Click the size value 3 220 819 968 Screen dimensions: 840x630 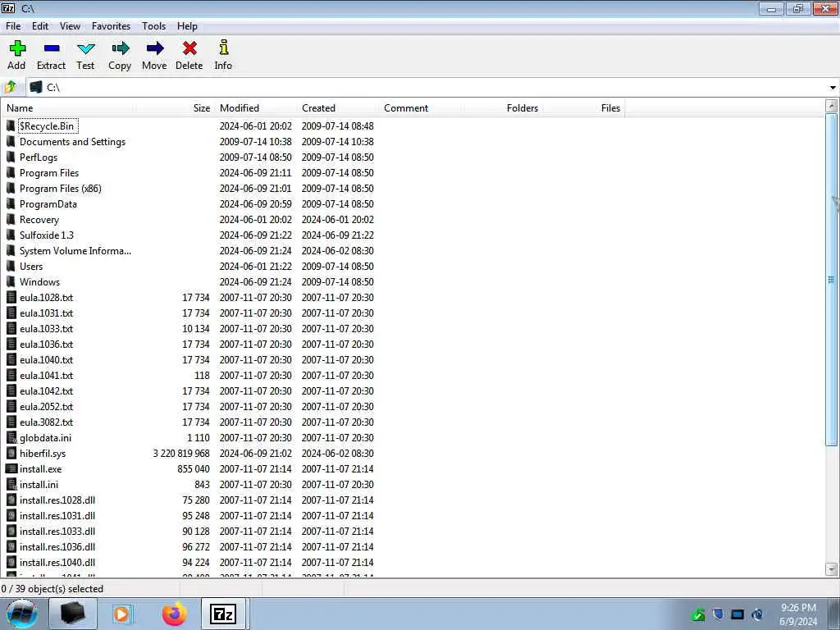pyautogui.click(x=181, y=453)
